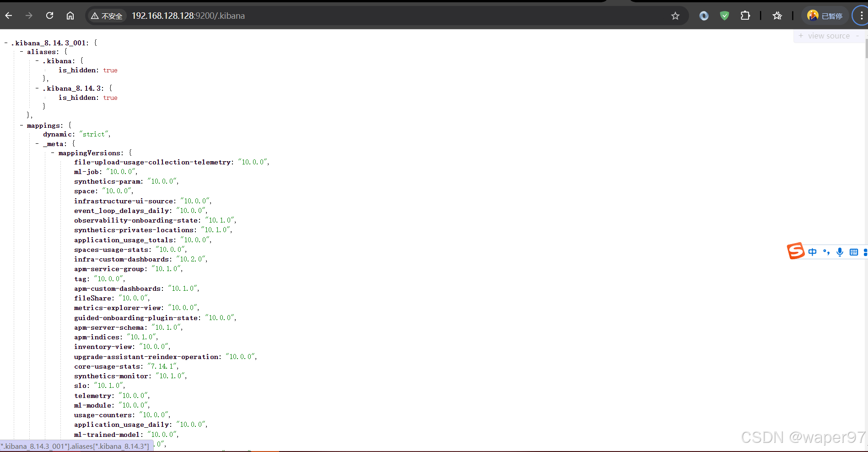Click the 'spaces-usage-stats' key
The image size is (868, 452).
(x=111, y=250)
